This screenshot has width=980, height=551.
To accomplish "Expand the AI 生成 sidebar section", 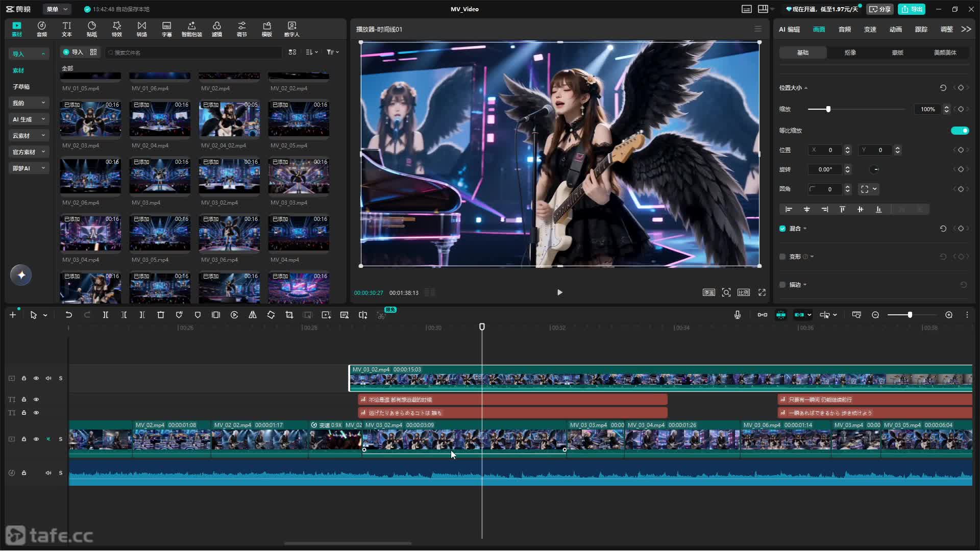I will point(29,119).
